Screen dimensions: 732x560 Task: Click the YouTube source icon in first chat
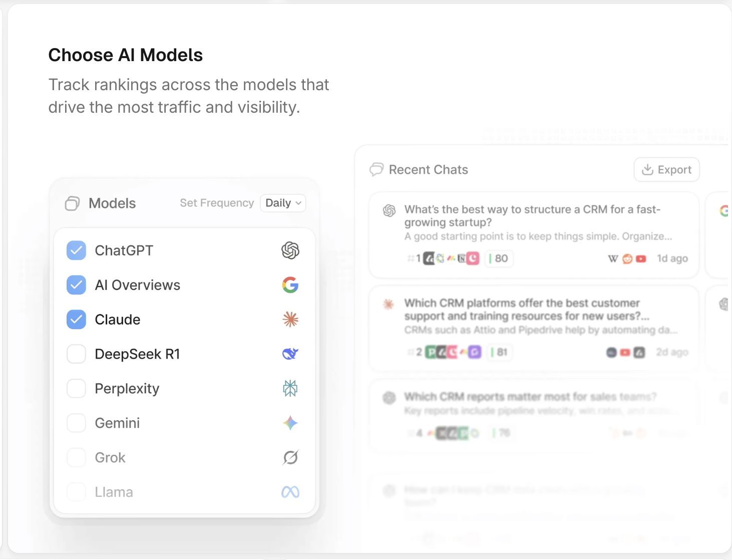click(x=641, y=259)
